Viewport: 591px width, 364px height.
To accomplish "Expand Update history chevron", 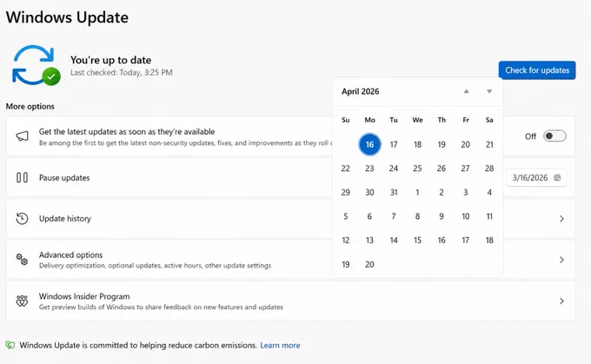I will (x=561, y=219).
